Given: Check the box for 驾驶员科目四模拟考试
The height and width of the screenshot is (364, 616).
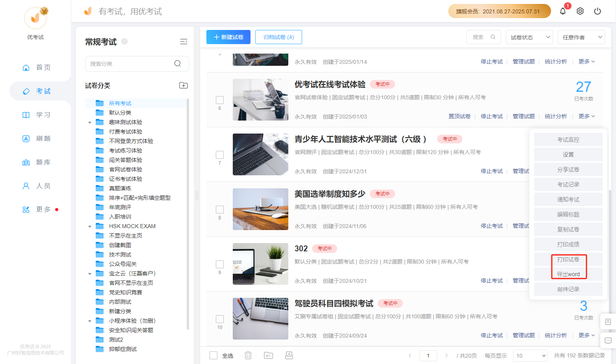Looking at the screenshot, I should [220, 319].
